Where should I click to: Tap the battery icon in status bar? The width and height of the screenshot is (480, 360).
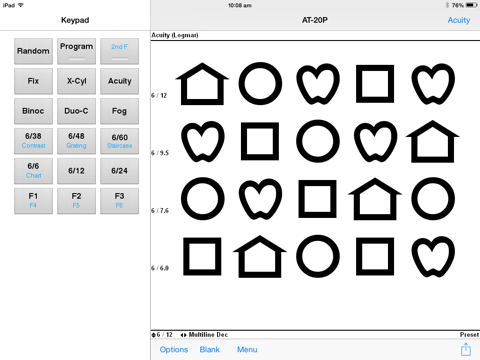(x=472, y=5)
